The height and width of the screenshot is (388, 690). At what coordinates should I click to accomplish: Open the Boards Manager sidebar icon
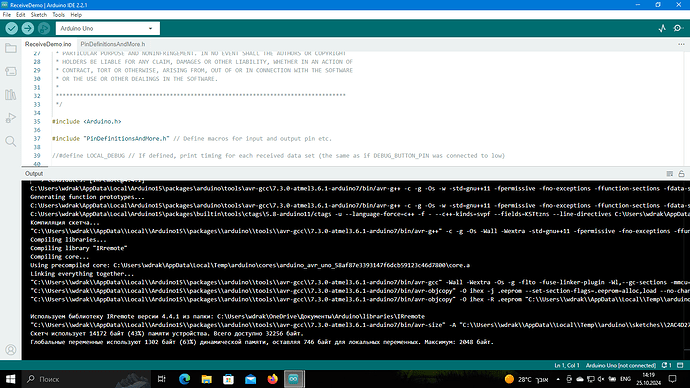point(11,71)
